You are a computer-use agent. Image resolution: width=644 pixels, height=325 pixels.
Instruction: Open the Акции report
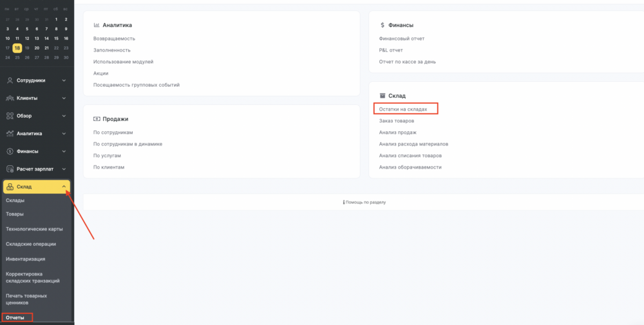[x=100, y=73]
